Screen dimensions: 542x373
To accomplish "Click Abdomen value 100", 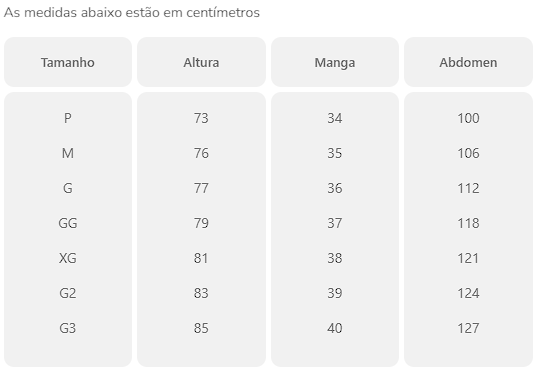I will click(x=468, y=118).
